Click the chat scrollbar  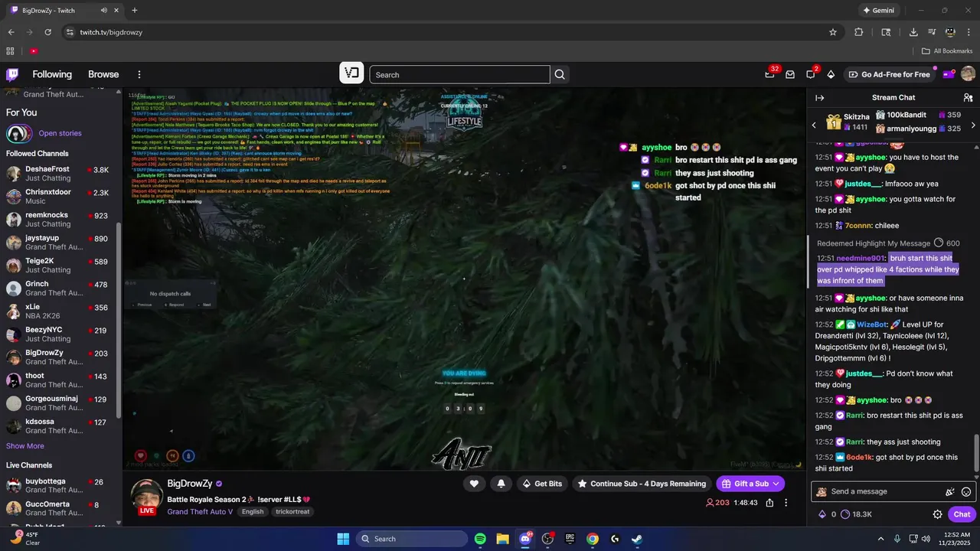(x=976, y=453)
